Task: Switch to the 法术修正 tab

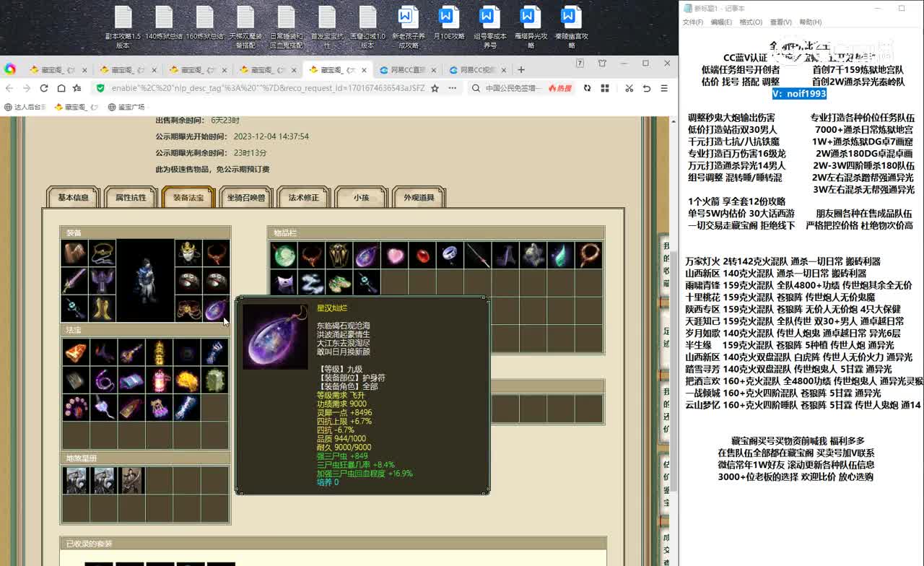Action: tap(304, 197)
